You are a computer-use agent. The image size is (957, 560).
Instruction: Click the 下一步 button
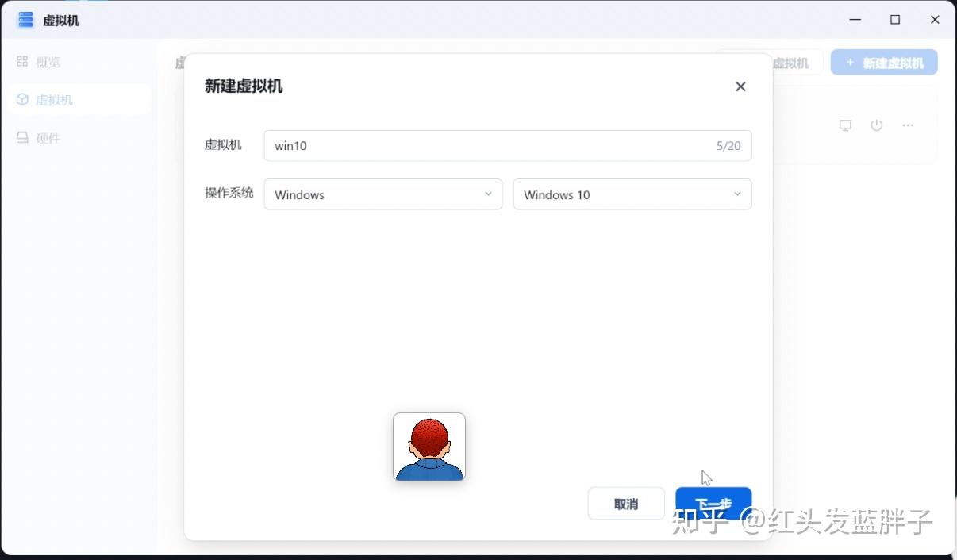(x=713, y=504)
